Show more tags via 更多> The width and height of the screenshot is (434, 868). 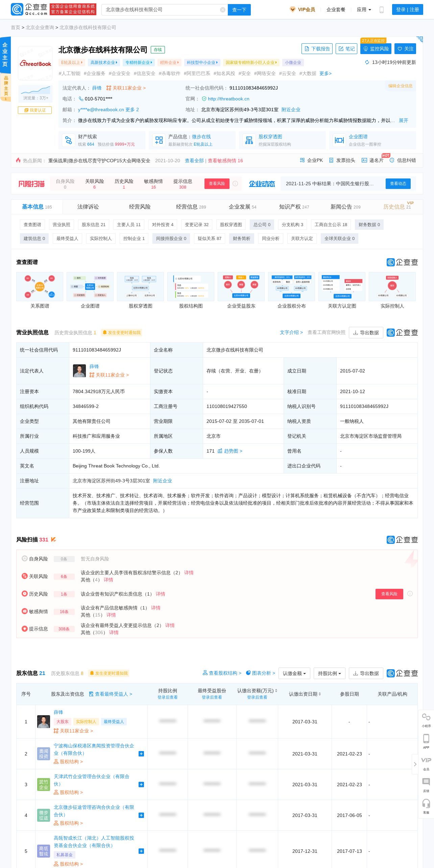pos(325,73)
